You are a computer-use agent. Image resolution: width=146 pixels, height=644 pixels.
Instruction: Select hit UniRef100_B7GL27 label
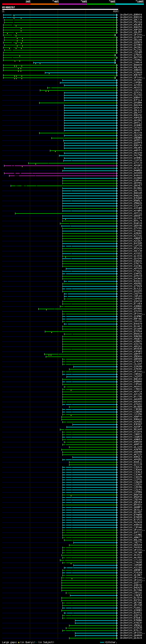(x=131, y=630)
